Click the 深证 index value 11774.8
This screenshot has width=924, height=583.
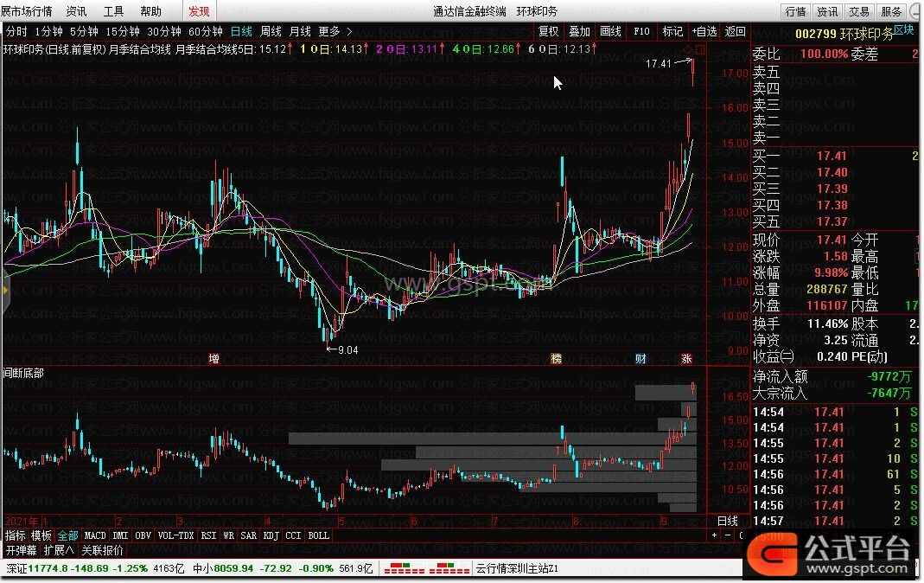tap(48, 568)
